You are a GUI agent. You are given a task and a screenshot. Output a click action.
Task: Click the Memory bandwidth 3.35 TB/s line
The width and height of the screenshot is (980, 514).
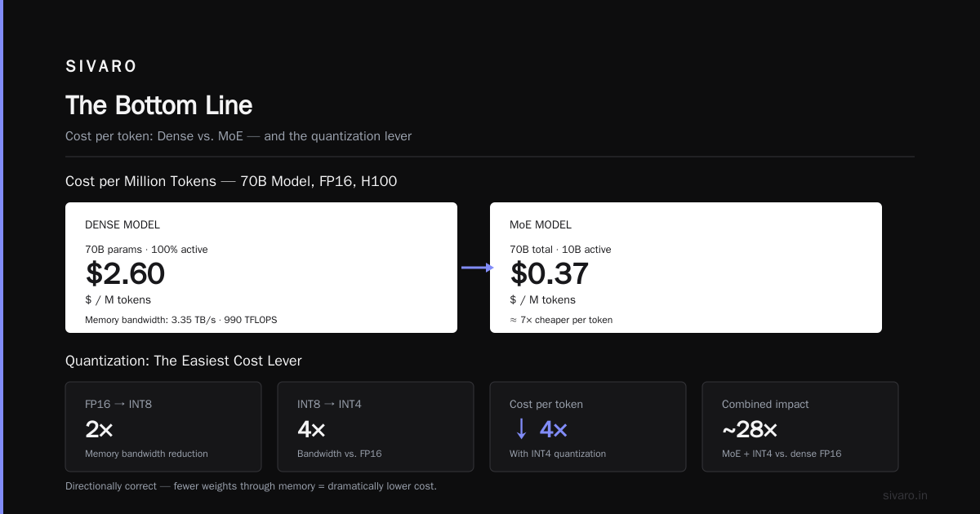point(180,320)
